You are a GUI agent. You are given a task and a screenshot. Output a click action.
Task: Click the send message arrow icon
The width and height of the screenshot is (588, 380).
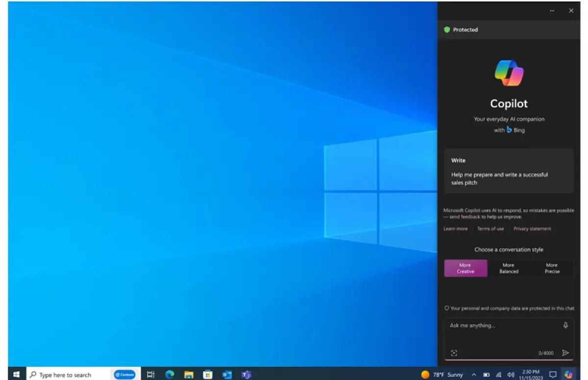[x=565, y=353]
